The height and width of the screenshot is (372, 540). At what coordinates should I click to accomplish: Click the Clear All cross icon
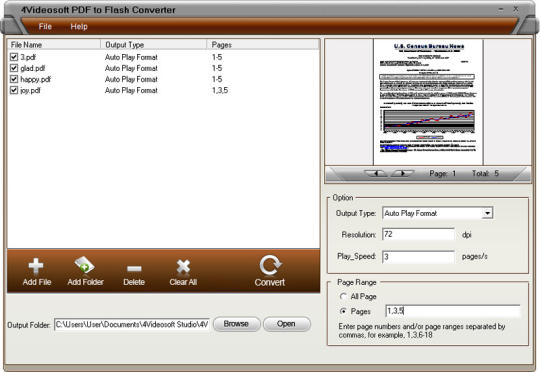click(x=183, y=267)
